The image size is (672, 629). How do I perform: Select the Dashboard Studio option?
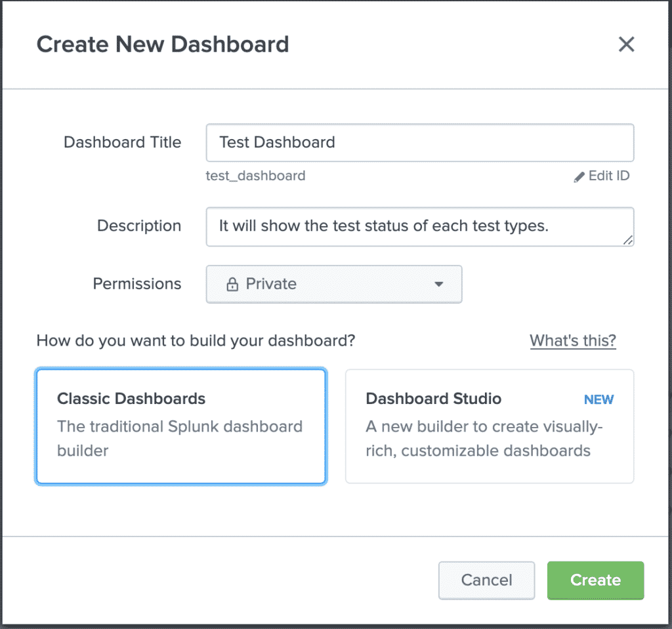489,426
